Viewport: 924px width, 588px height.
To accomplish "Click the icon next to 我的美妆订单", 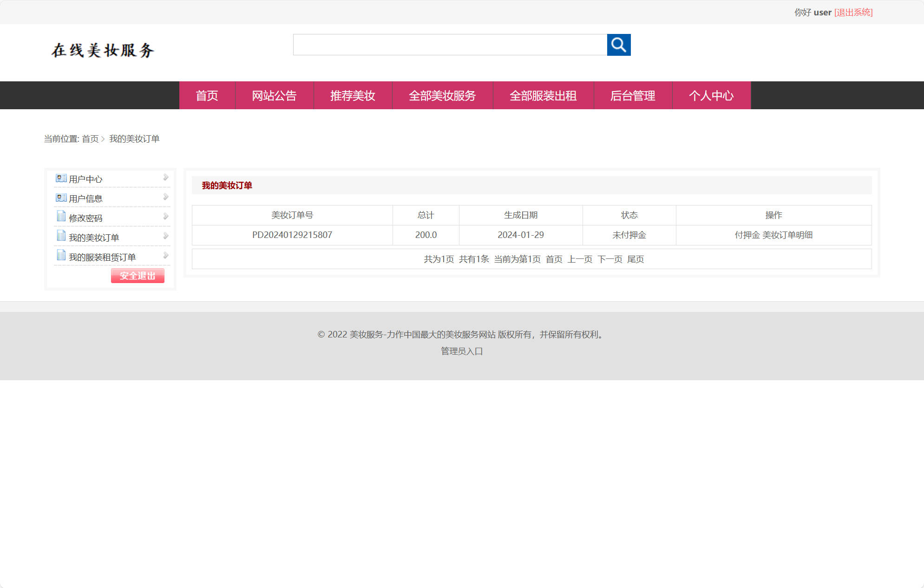I will (61, 236).
